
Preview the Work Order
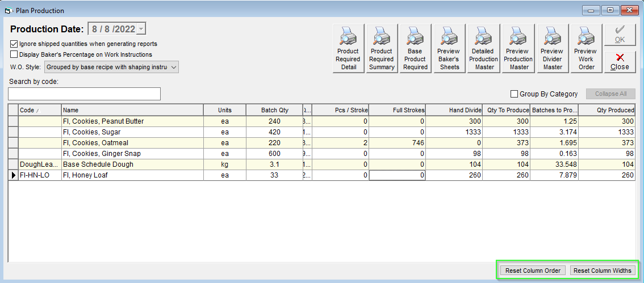586,48
